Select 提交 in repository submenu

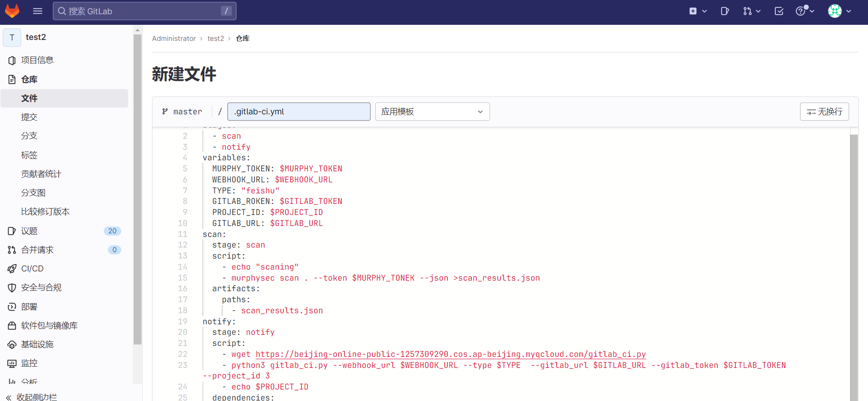pos(29,117)
